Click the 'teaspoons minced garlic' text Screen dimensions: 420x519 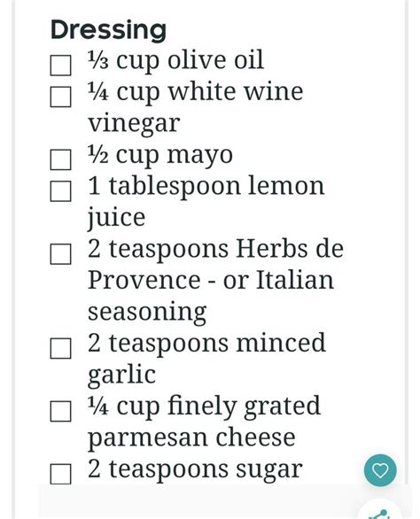tap(206, 359)
